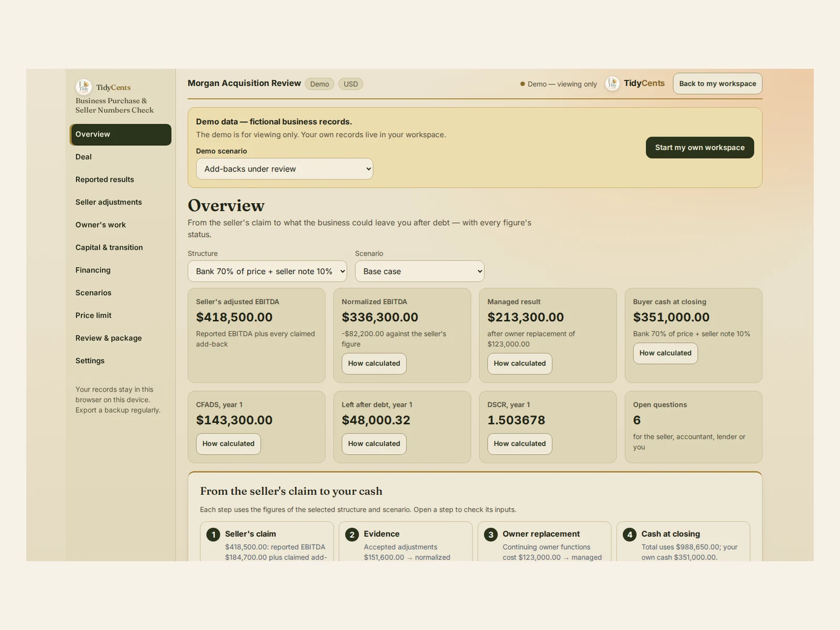Open step 1 Seller's claim card

point(267,542)
